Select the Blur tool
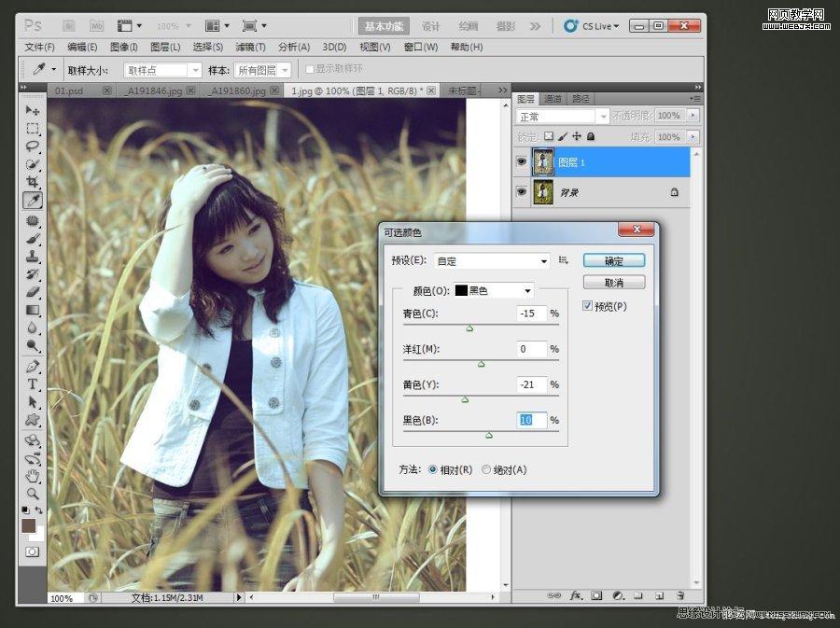The image size is (840, 628). (33, 328)
